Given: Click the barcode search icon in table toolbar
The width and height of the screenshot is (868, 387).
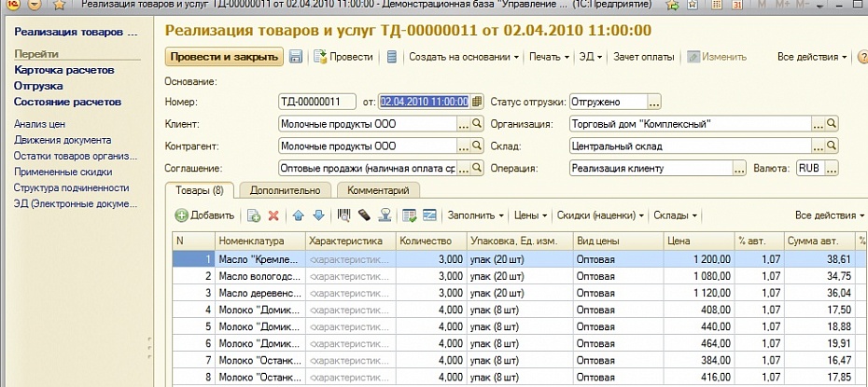Looking at the screenshot, I should point(344,215).
